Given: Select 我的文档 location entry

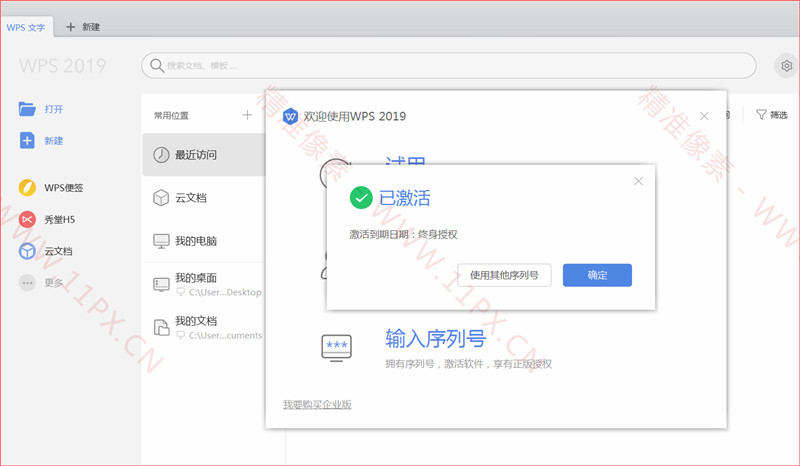Looking at the screenshot, I should tap(204, 327).
